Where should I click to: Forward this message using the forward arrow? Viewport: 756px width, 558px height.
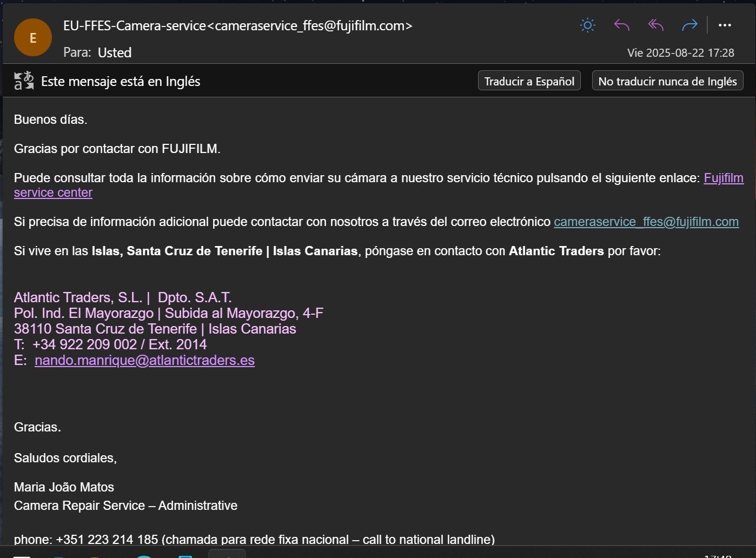[689, 25]
